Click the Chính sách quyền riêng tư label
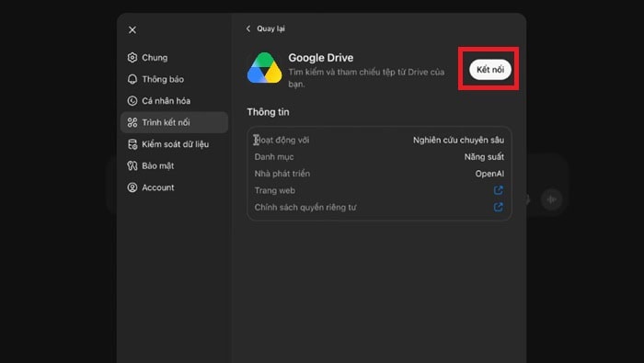Image resolution: width=644 pixels, height=363 pixels. [305, 207]
